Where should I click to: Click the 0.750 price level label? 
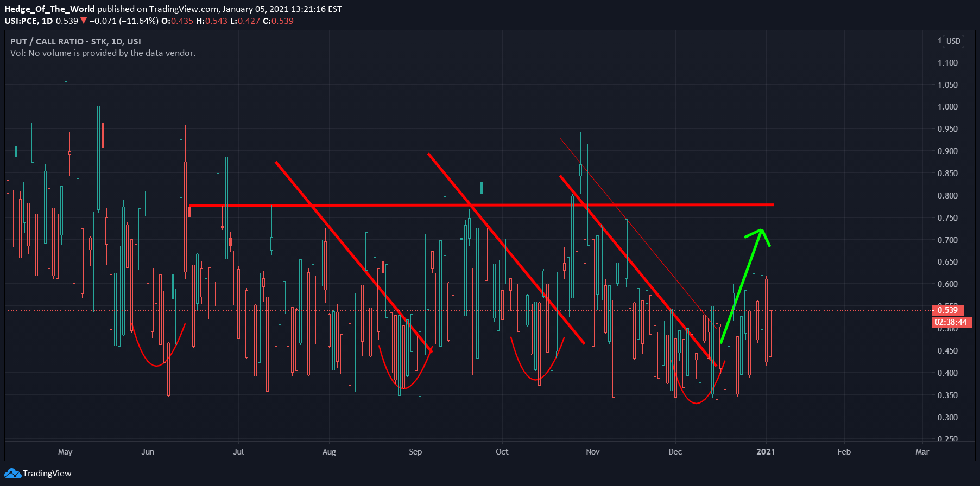(x=947, y=218)
